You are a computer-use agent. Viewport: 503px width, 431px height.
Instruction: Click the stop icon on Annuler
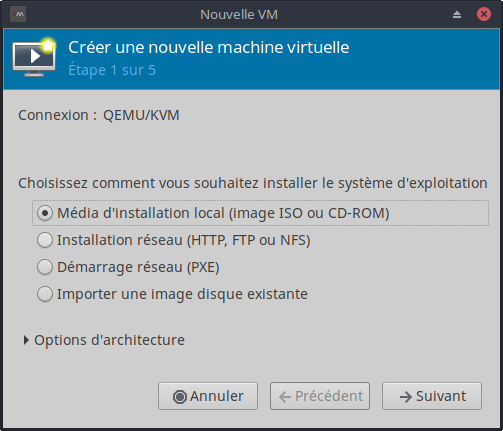click(180, 397)
